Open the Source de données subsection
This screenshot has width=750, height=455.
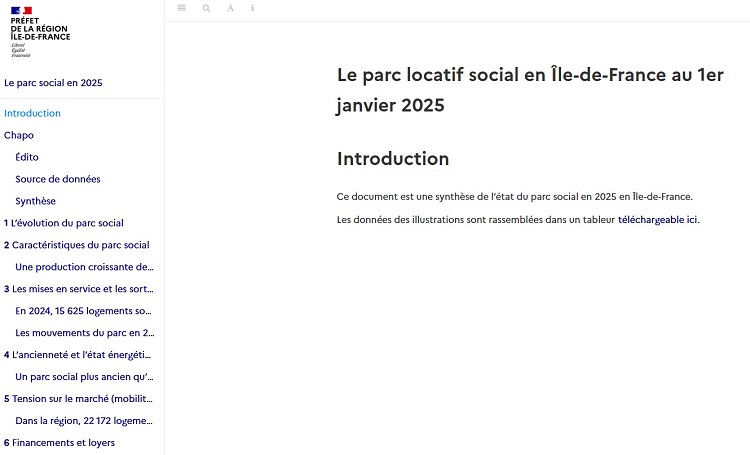[58, 179]
